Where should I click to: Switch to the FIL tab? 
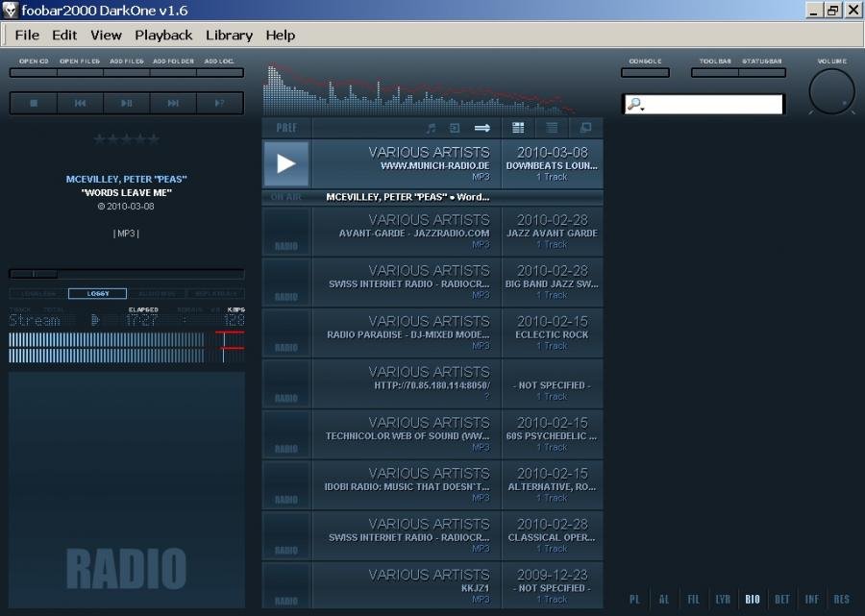(x=693, y=600)
